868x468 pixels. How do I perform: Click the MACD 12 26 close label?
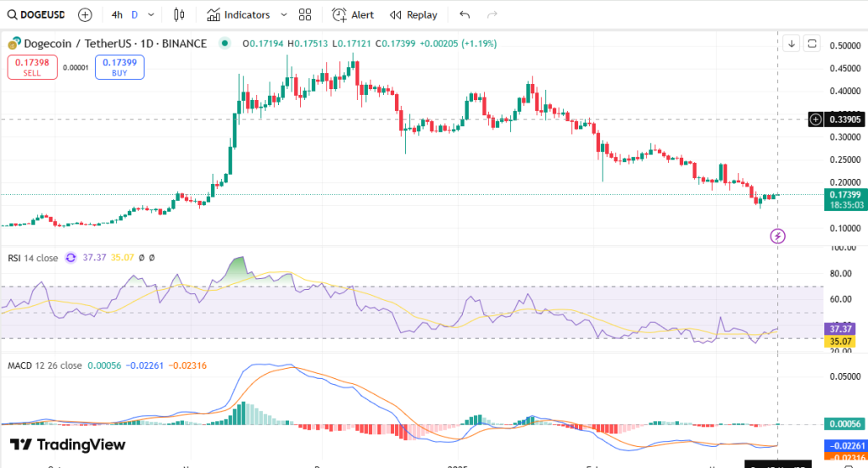pos(44,365)
